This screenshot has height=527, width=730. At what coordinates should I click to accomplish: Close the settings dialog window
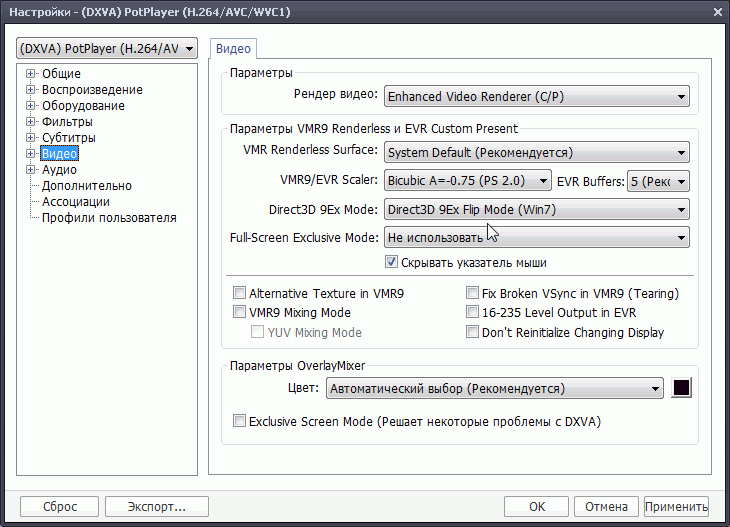[x=717, y=11]
